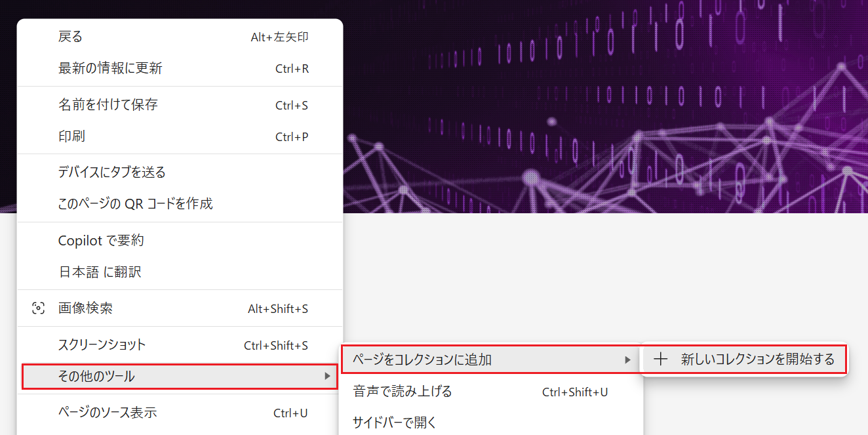Click the purple binary banner image

[x=590, y=98]
